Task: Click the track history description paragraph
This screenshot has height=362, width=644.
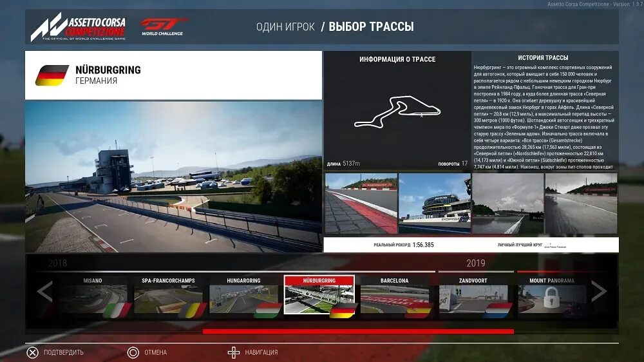Action: point(544,117)
